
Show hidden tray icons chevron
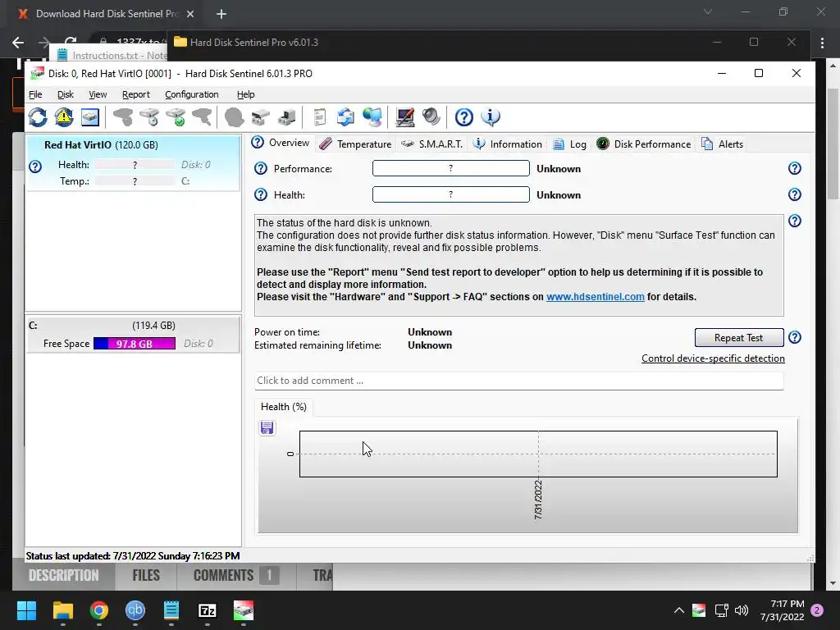[x=678, y=610]
